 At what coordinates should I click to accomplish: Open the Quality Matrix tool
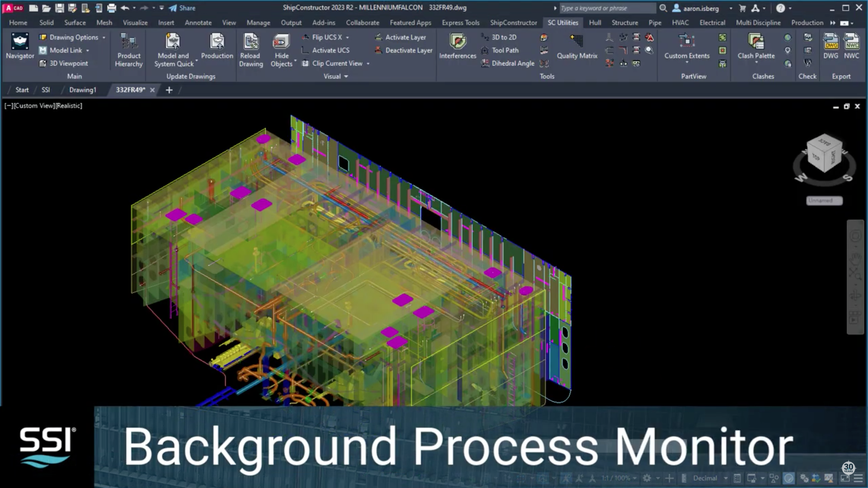[x=577, y=47]
